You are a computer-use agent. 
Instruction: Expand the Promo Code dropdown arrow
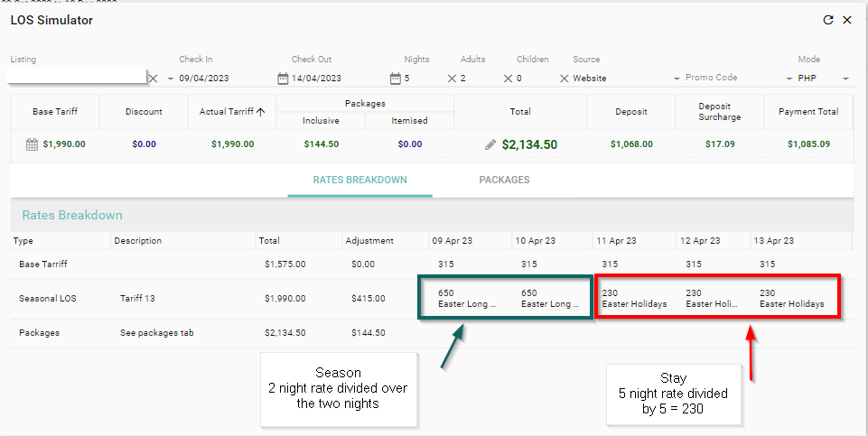[677, 79]
